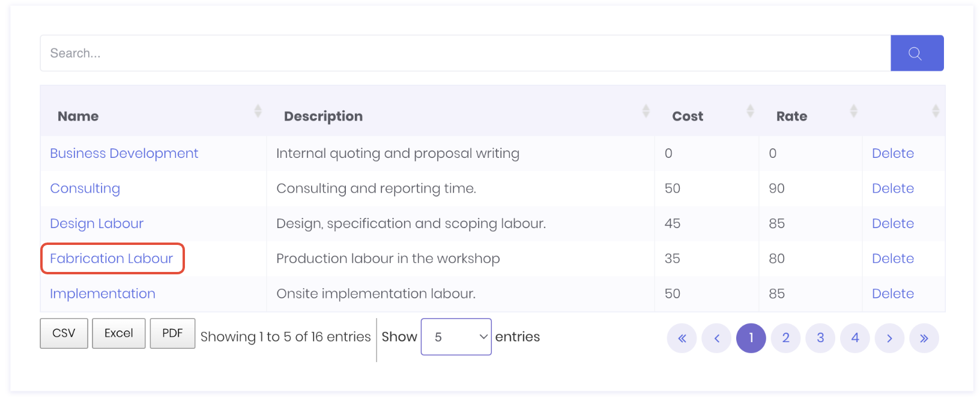This screenshot has width=980, height=401.
Task: Export table with Excel button
Action: click(x=118, y=333)
